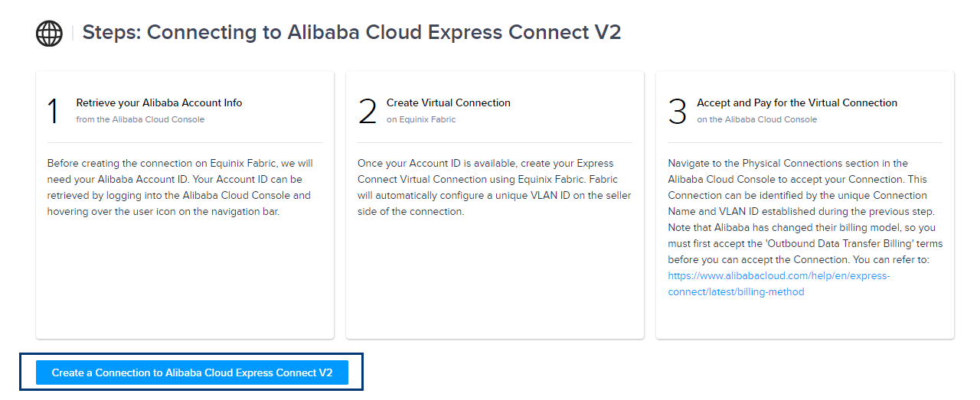Click the Account ID description paragraph in step 1

point(181,187)
